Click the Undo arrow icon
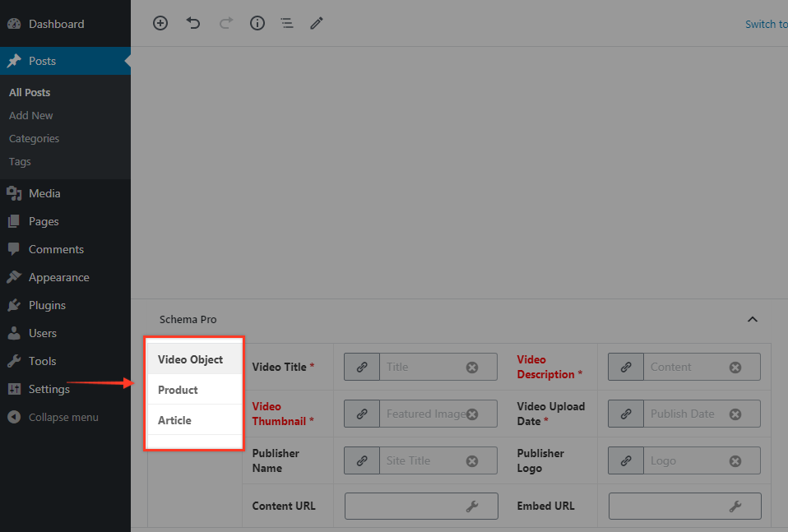Screen dimensions: 788x532 tap(193, 24)
